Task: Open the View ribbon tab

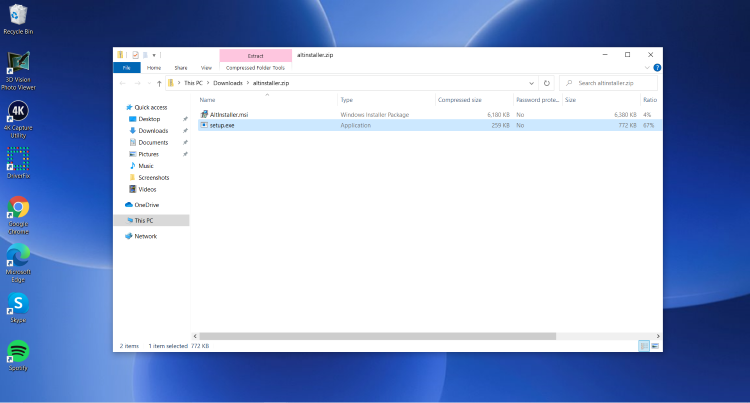Action: click(x=206, y=68)
